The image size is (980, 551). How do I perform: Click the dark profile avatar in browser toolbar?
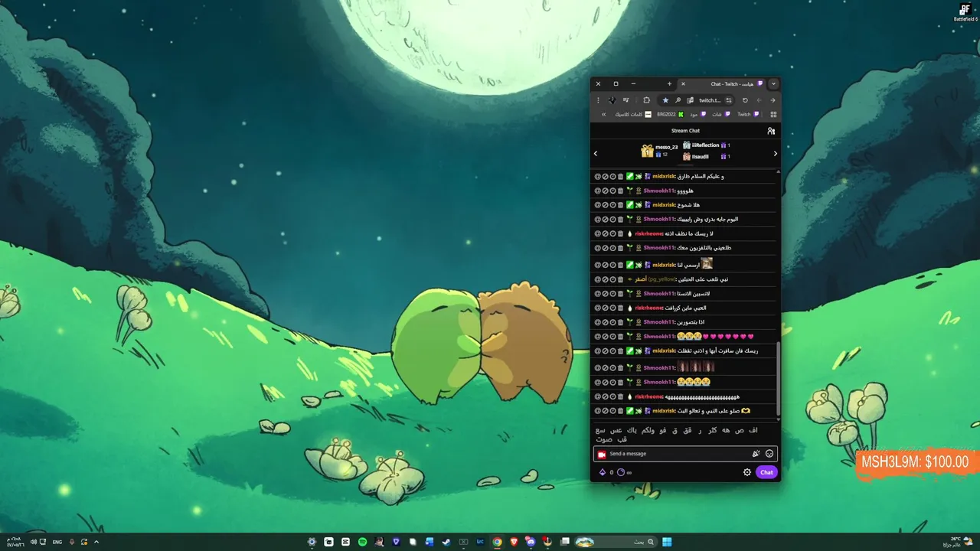point(612,100)
